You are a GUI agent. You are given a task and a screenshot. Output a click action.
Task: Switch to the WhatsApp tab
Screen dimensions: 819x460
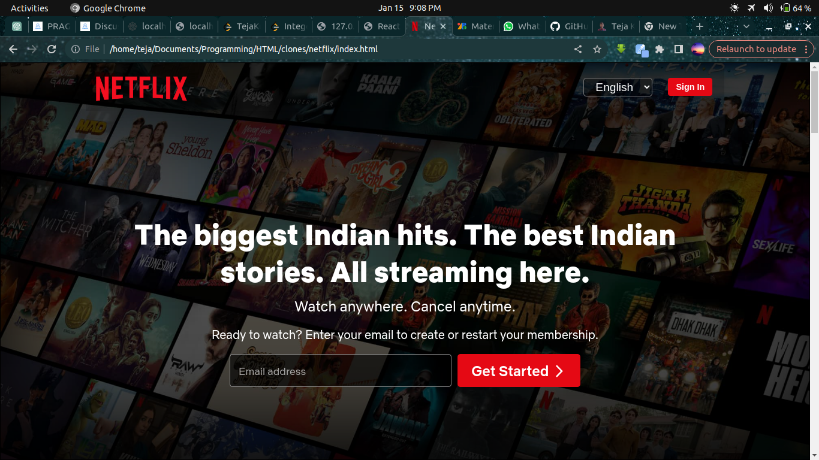(x=521, y=26)
